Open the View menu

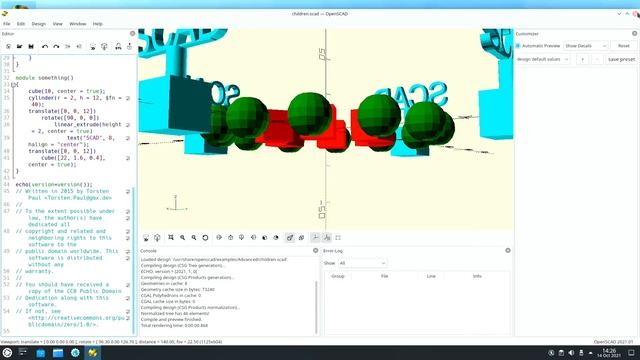pyautogui.click(x=58, y=24)
